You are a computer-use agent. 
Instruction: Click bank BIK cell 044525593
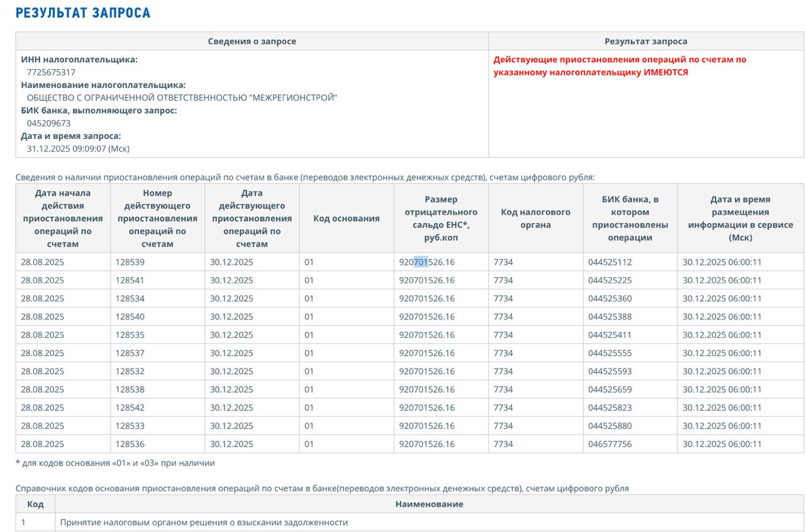coord(609,372)
